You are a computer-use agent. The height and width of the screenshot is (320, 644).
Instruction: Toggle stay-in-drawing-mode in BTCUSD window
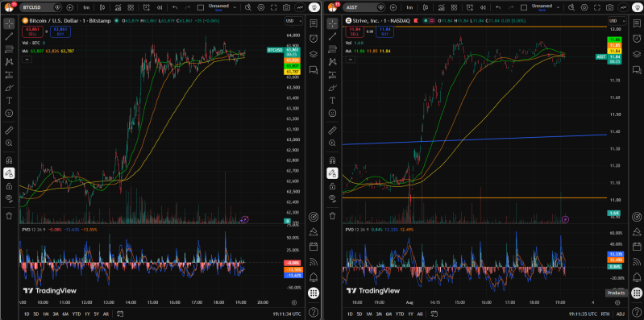9,173
